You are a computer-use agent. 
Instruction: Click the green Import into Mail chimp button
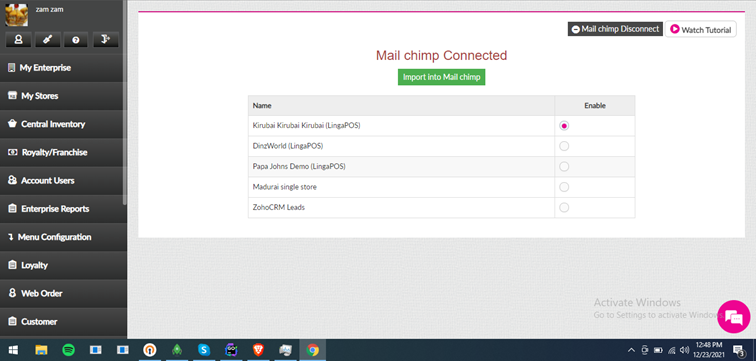point(441,77)
